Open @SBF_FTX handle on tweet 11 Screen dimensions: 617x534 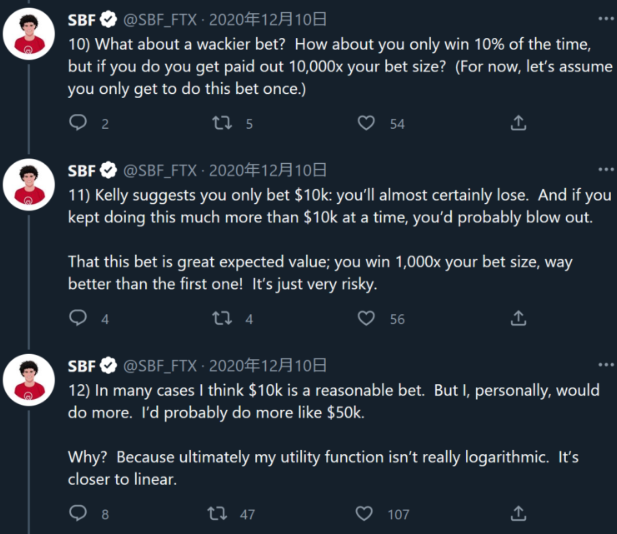(x=160, y=171)
